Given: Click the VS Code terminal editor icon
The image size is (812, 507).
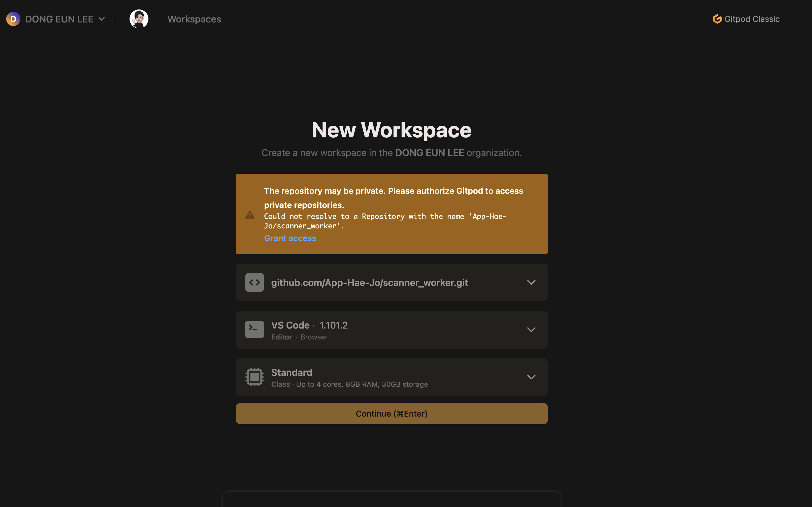Looking at the screenshot, I should 254,330.
